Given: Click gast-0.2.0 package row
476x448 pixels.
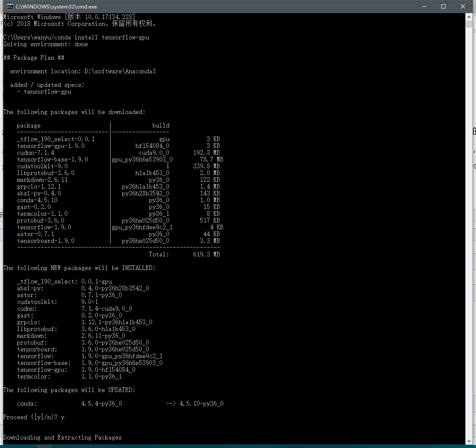Looking at the screenshot, I should pyautogui.click(x=119, y=207).
